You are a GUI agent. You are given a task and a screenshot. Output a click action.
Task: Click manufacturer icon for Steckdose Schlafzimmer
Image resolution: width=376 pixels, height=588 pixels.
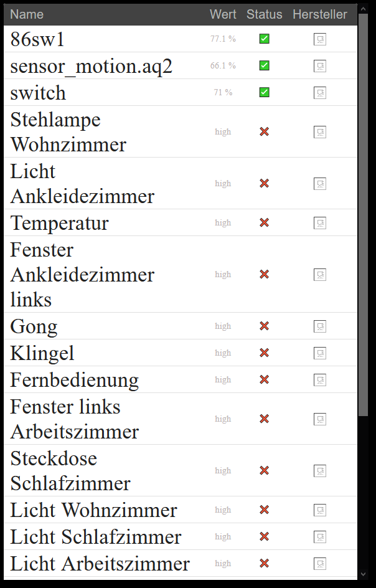click(320, 471)
